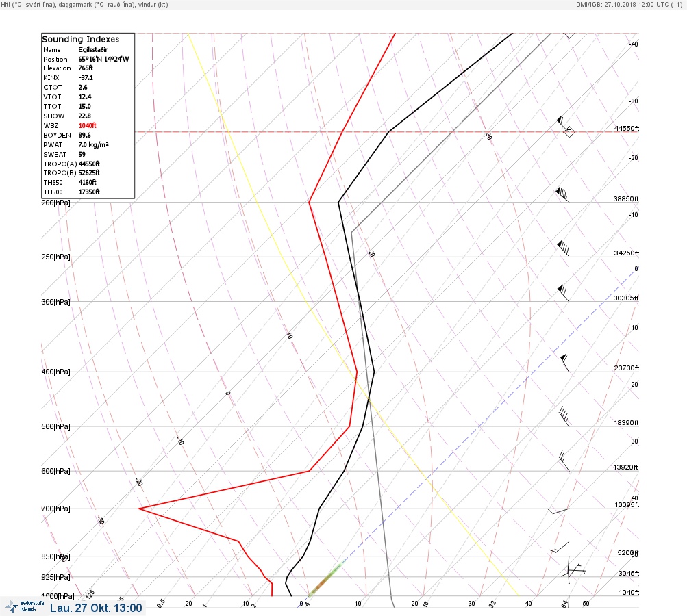Screen dimensions: 687x616
Task: Click the wind barb at 925 hPa
Action: pos(573,570)
